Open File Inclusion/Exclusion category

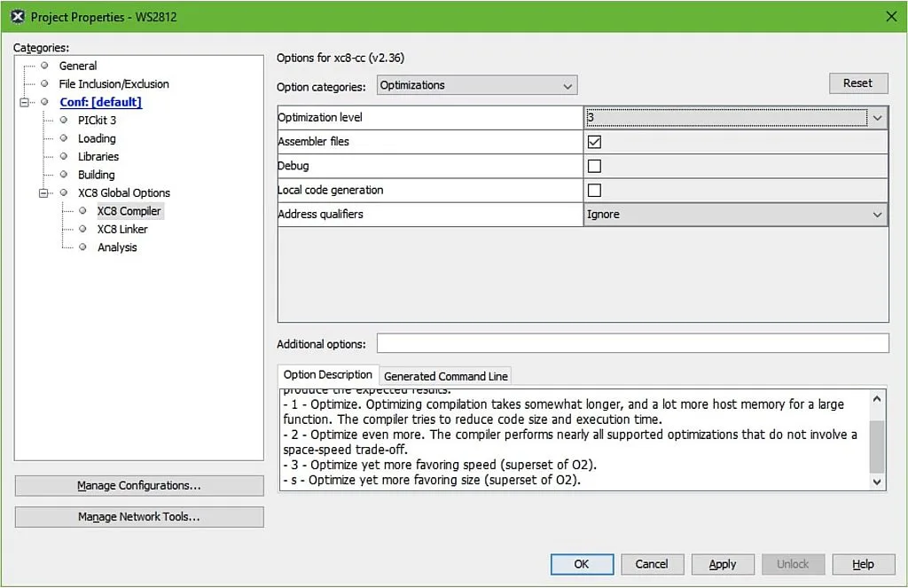tap(113, 84)
